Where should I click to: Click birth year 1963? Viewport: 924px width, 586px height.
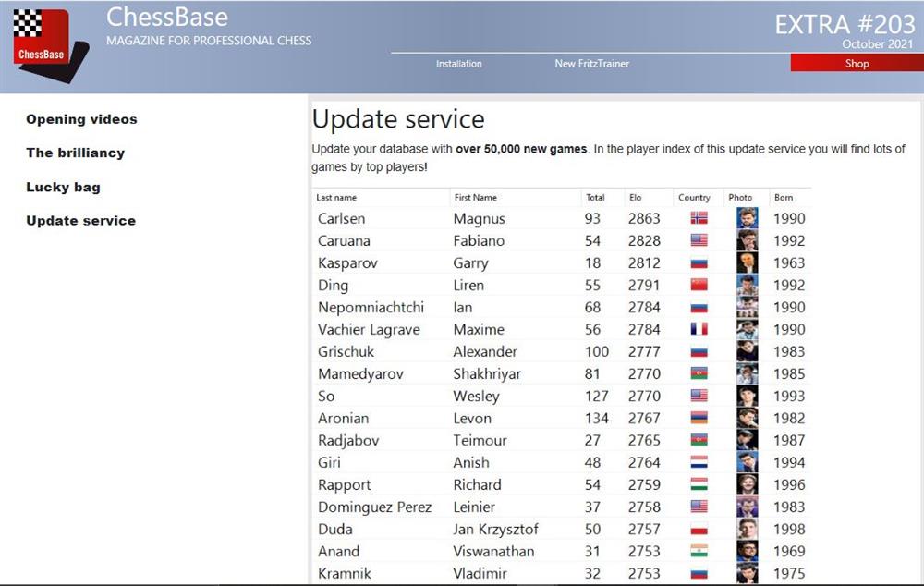click(x=789, y=262)
